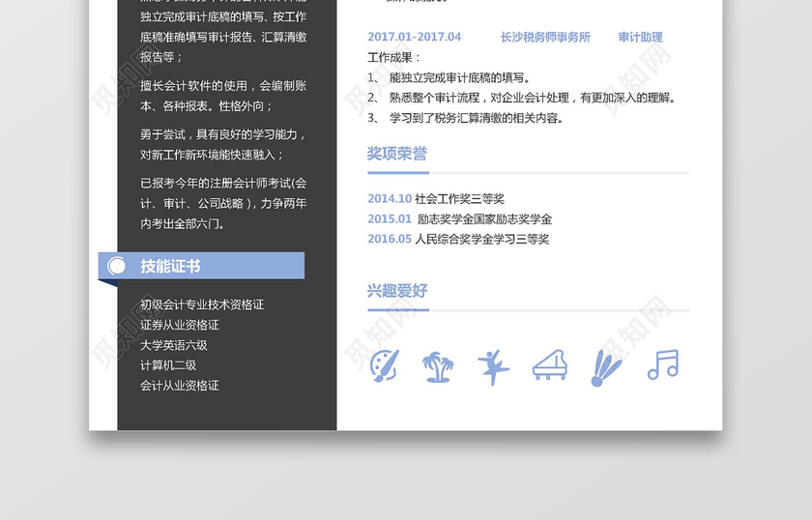Screen dimensions: 812x520
Task: Select the 兴趣爱好 section heading
Action: tap(397, 291)
